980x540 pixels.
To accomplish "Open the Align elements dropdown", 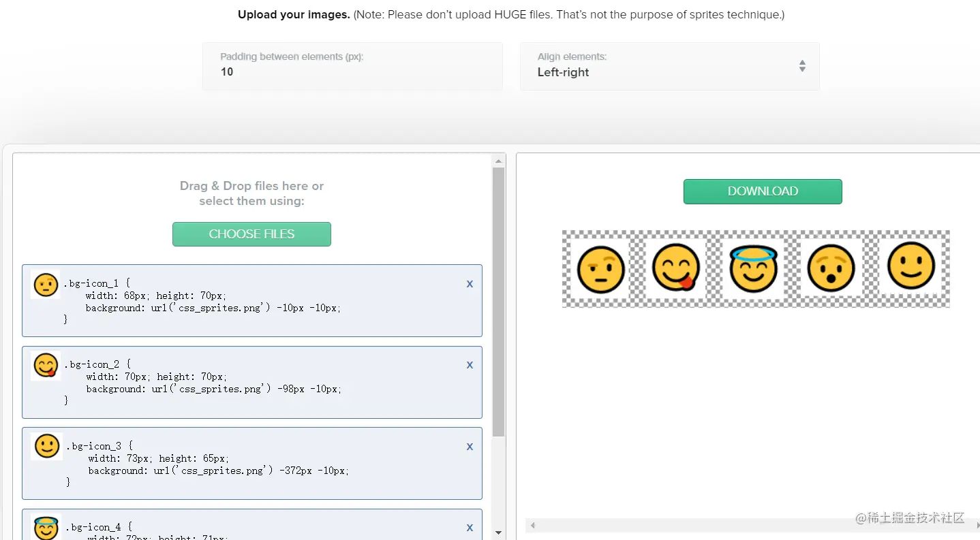I will (x=669, y=66).
